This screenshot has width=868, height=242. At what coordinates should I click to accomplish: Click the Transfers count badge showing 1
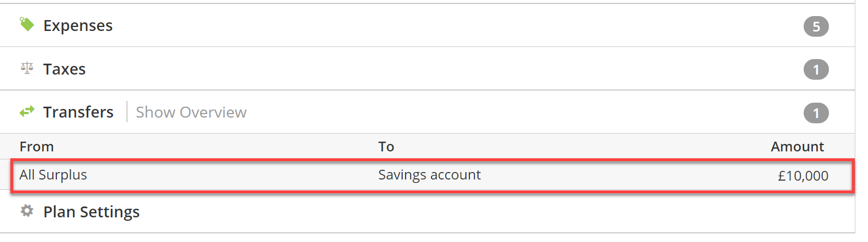[x=816, y=113]
